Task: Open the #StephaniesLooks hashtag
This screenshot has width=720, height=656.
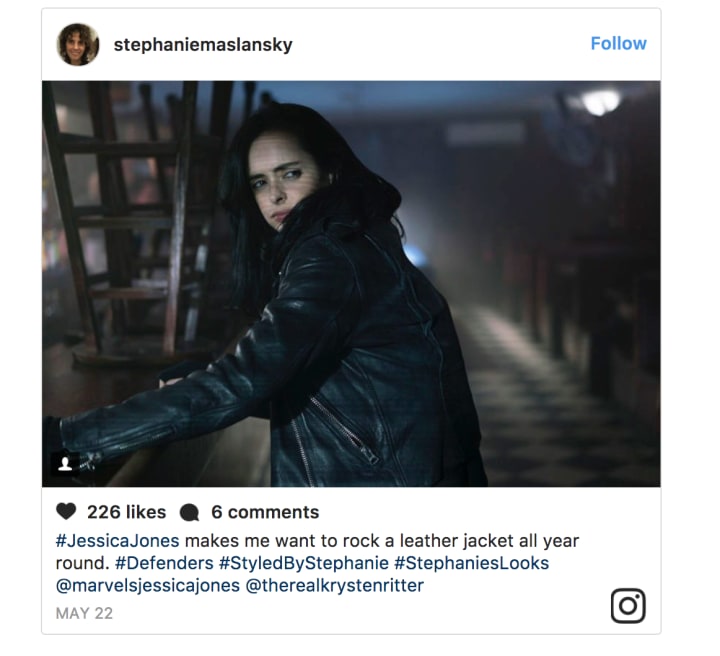Action: (471, 563)
